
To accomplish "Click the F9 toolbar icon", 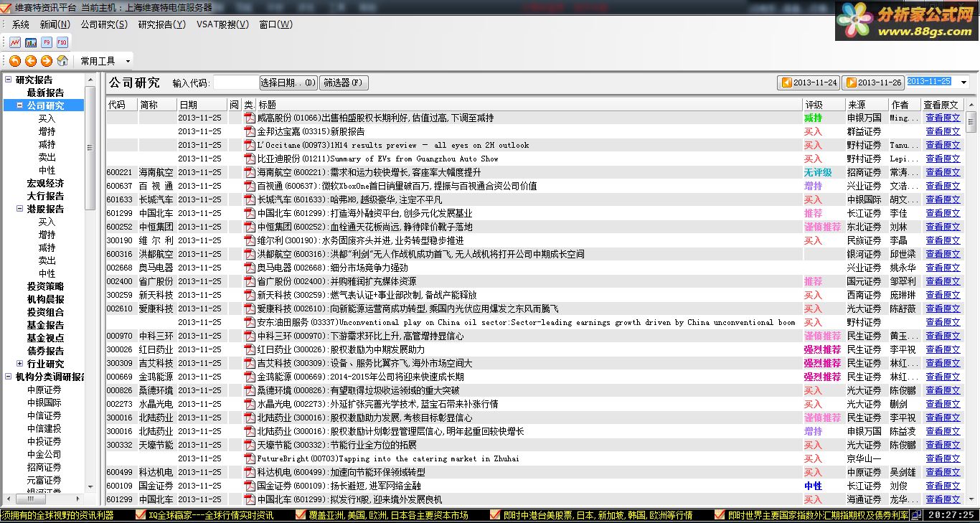I will [x=47, y=42].
